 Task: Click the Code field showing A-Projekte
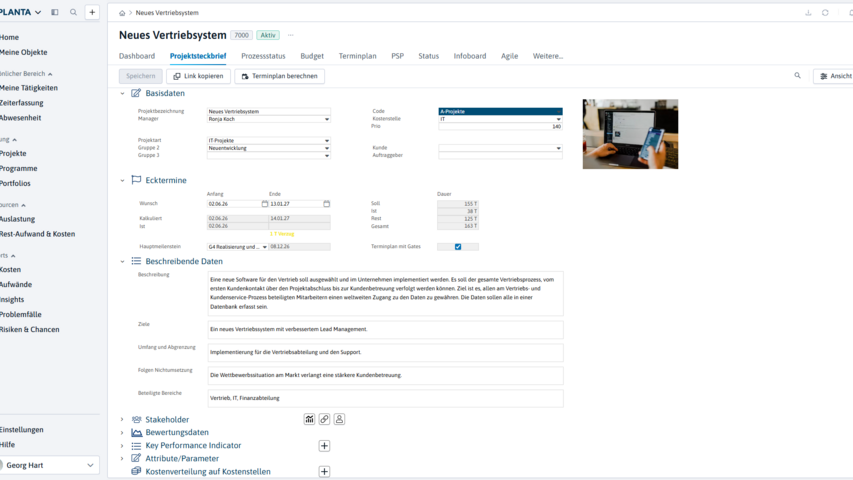pyautogui.click(x=500, y=111)
